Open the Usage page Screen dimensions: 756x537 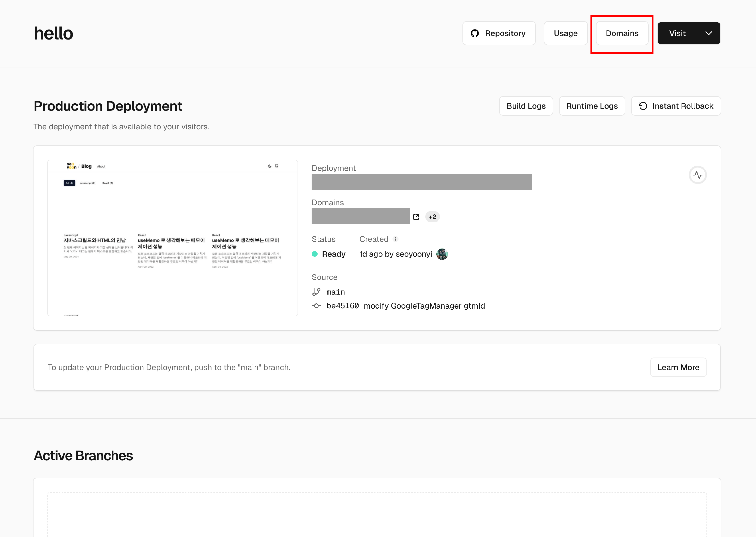pos(566,33)
